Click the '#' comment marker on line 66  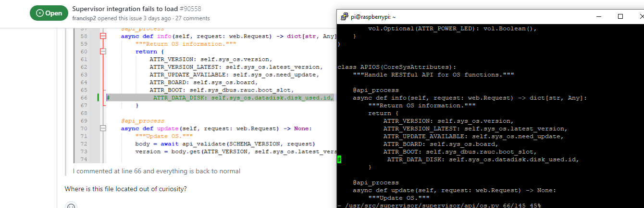click(x=108, y=98)
